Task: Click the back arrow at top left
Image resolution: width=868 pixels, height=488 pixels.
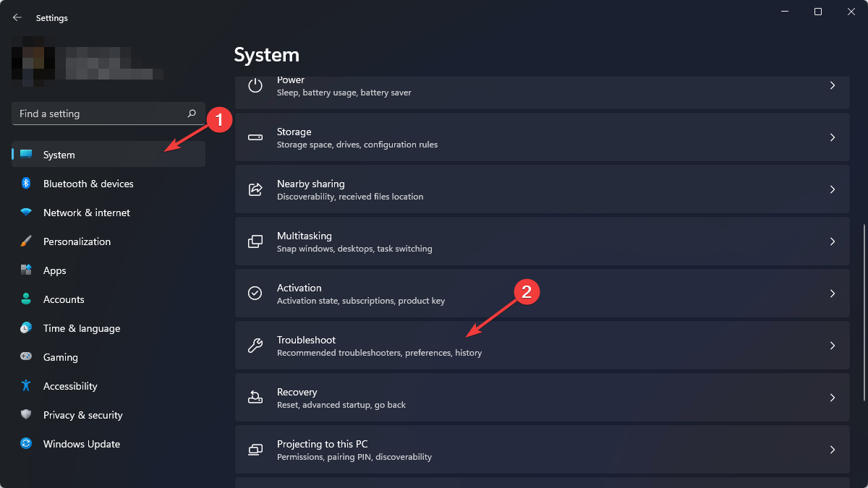Action: (x=17, y=17)
